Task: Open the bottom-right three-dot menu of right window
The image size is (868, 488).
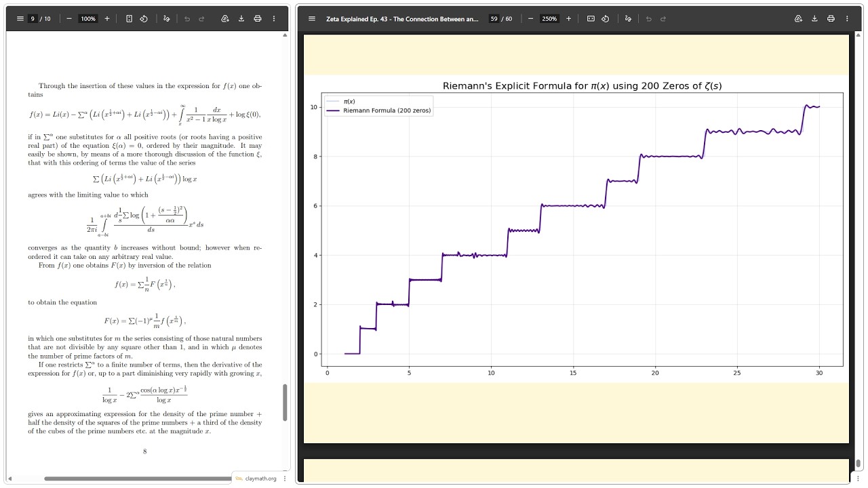Action: pyautogui.click(x=858, y=479)
